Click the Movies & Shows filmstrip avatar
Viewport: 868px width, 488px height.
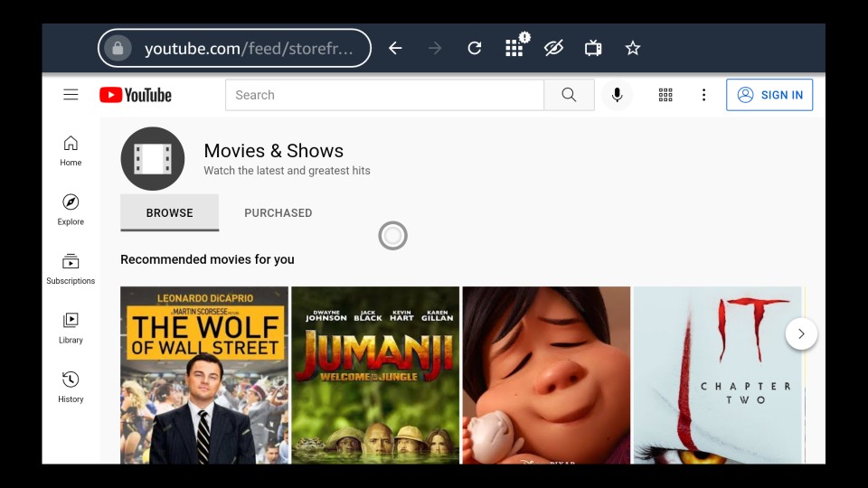pyautogui.click(x=153, y=159)
